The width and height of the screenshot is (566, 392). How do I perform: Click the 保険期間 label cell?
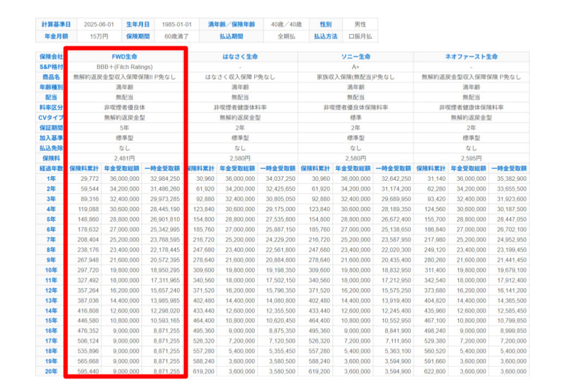tap(138, 36)
